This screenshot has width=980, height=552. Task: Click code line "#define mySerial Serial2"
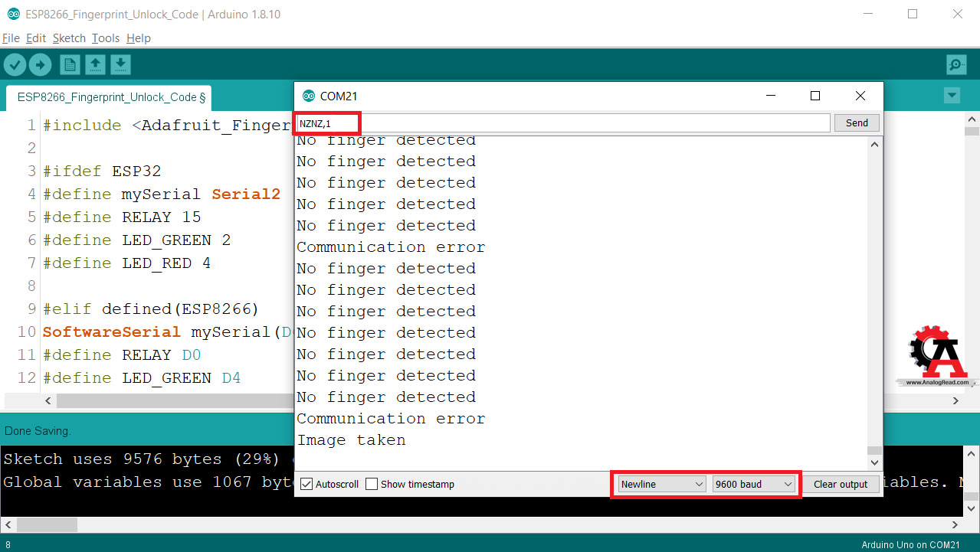(162, 194)
